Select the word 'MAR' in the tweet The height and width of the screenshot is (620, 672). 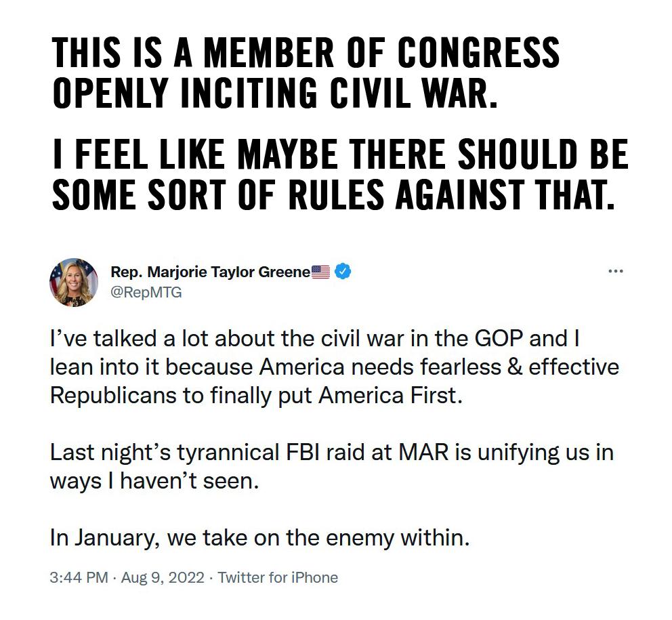click(x=419, y=453)
